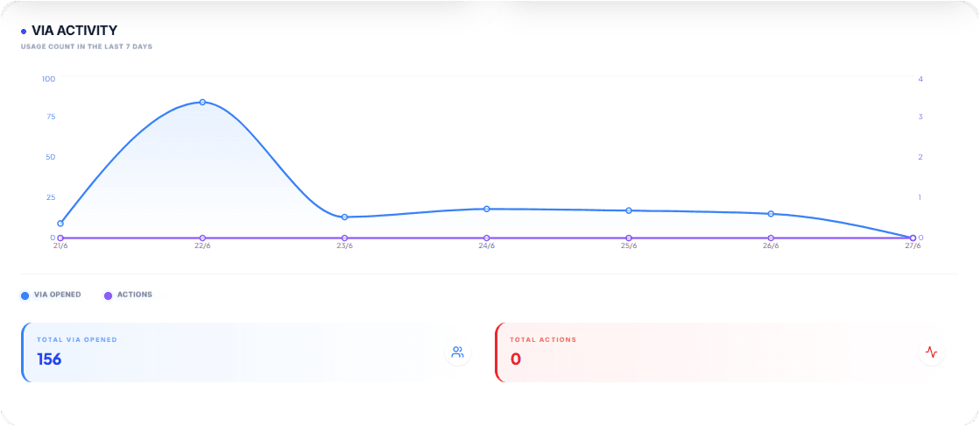Screen dimensions: 980x427
Task: Select the 24/6 blue line data point
Action: click(487, 210)
